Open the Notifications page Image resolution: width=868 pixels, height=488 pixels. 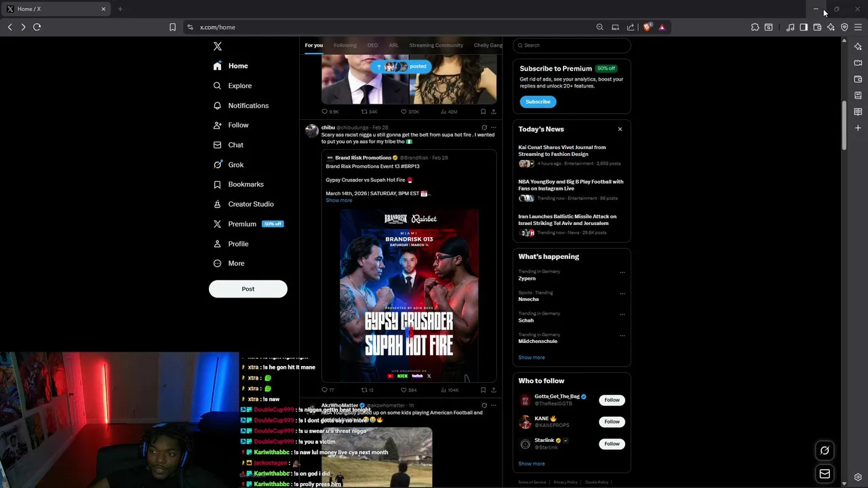[x=241, y=105]
